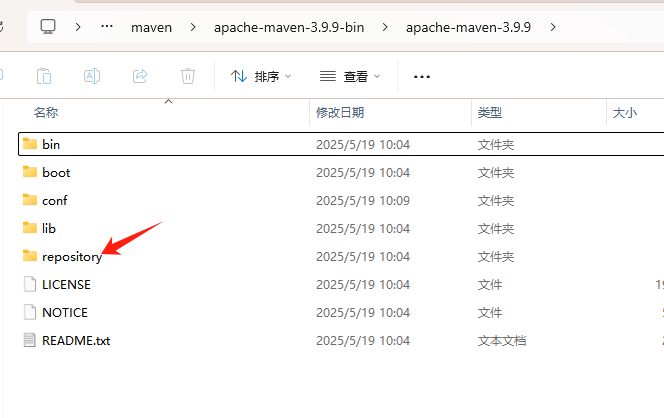The height and width of the screenshot is (418, 664).
Task: Click the Delete trash icon
Action: tap(188, 76)
